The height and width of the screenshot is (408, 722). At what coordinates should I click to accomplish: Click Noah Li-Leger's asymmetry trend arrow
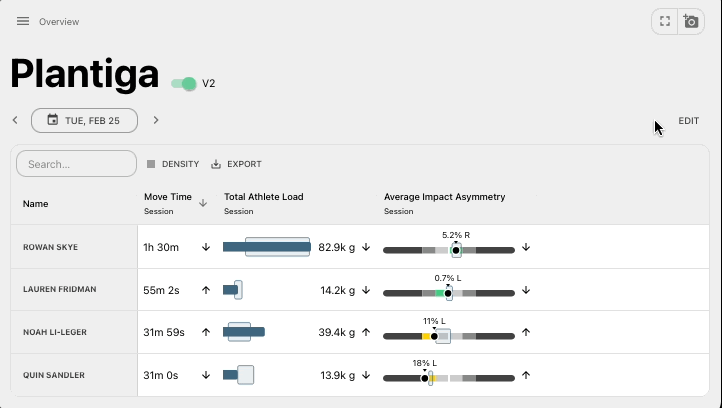526,332
